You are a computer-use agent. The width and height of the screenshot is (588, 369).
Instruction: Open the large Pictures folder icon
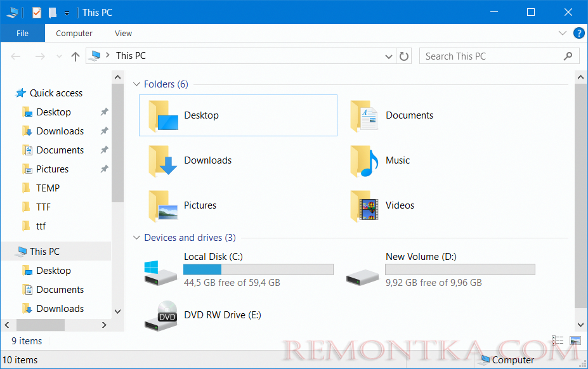point(162,206)
